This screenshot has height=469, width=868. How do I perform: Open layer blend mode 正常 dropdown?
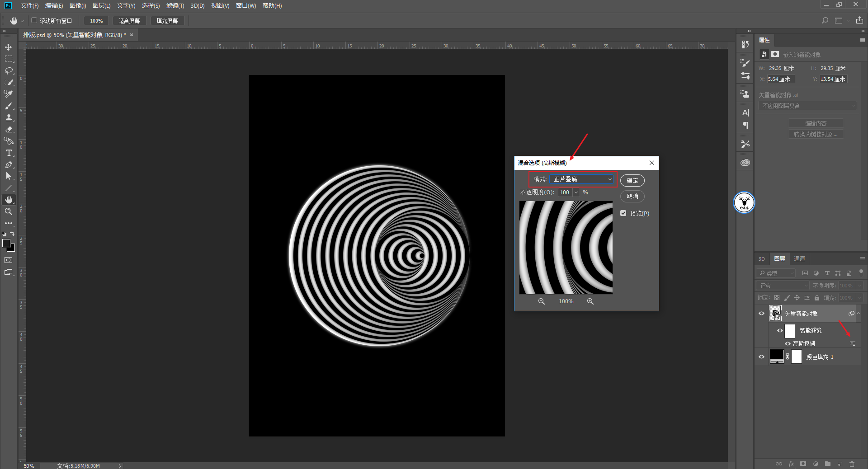pyautogui.click(x=783, y=286)
